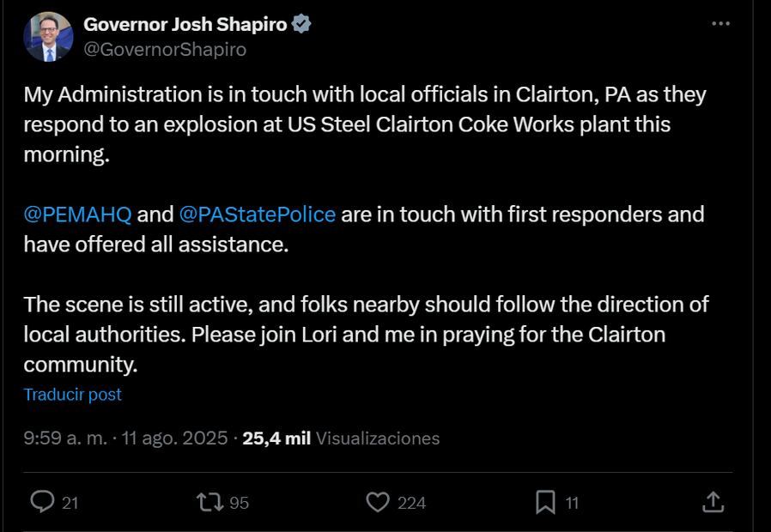
Task: Click the display name Governor Josh Shapiro
Action: pos(185,25)
